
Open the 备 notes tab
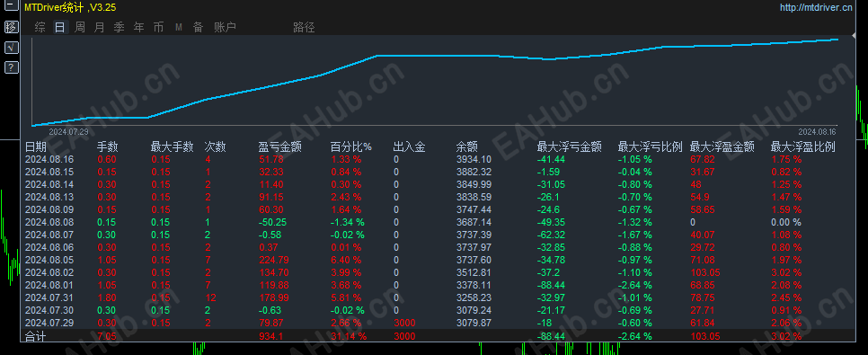pyautogui.click(x=199, y=27)
